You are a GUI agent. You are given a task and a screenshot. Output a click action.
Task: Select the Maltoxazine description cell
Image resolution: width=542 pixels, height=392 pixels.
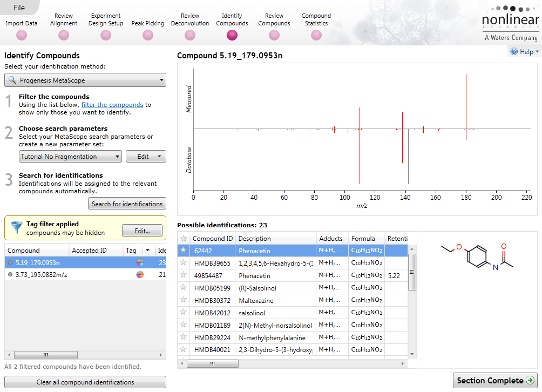coord(275,300)
